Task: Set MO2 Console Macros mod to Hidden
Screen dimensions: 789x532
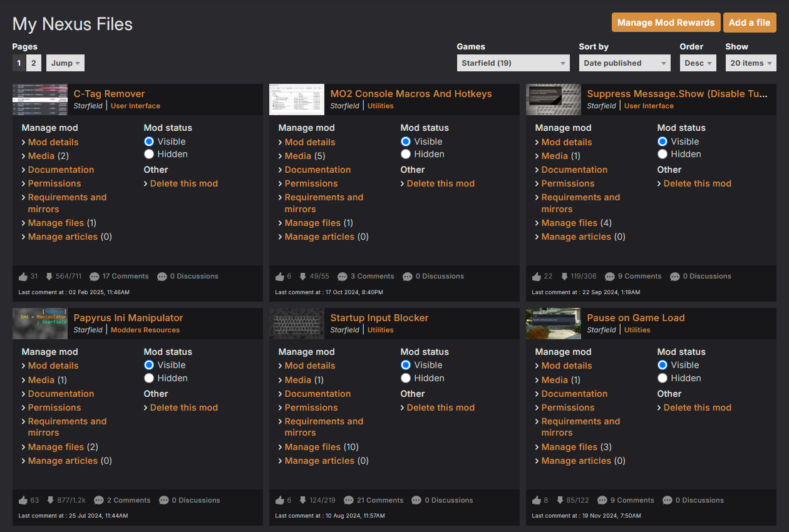Action: tap(406, 154)
